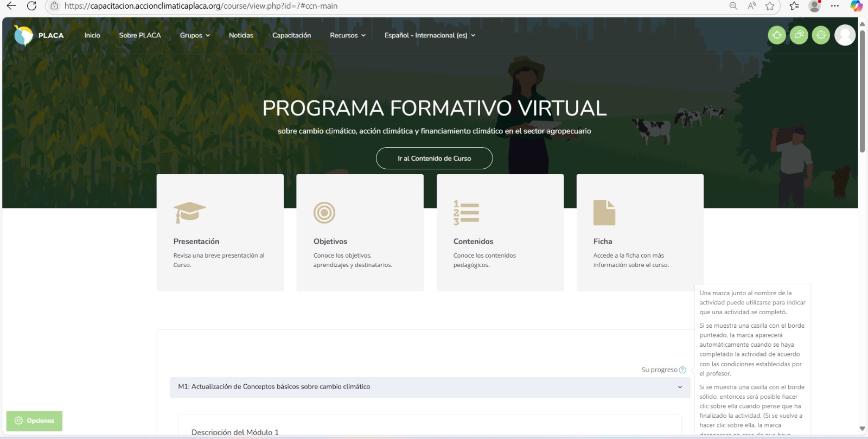Image resolution: width=868 pixels, height=439 pixels.
Task: Click the Presentación graduation cap icon
Action: [x=189, y=212]
